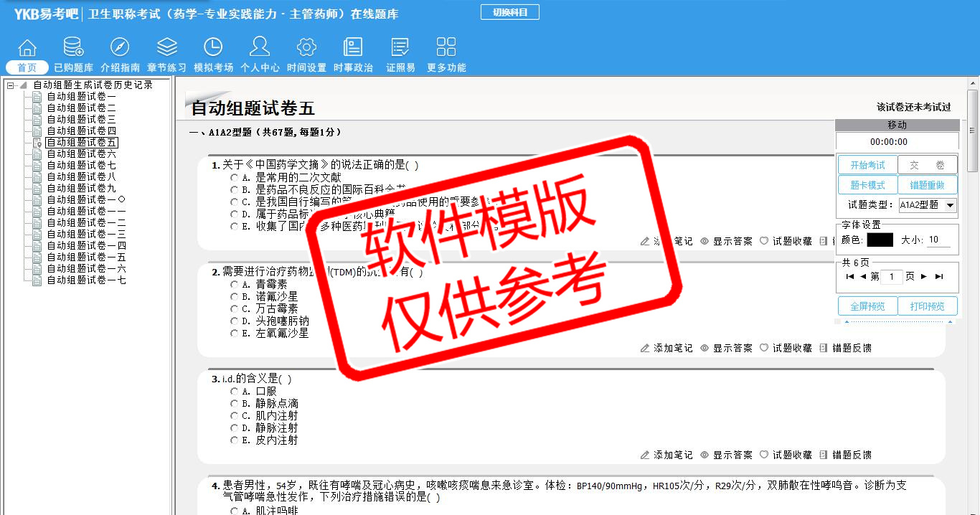Image resolution: width=980 pixels, height=515 pixels.
Task: Open 时间设置 gear icon
Action: (x=306, y=48)
